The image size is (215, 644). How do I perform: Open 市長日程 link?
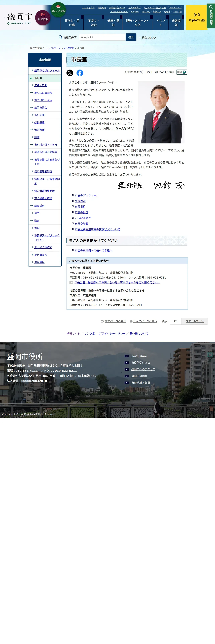pyautogui.click(x=80, y=207)
